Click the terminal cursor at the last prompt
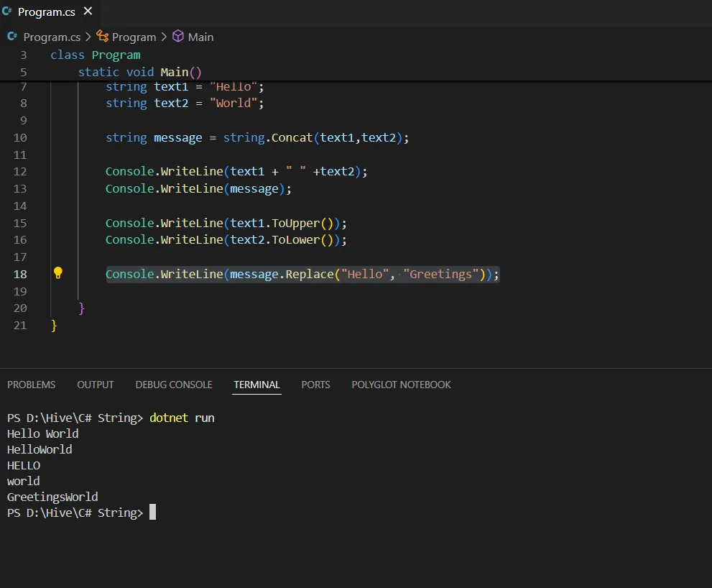The image size is (712, 588). pyautogui.click(x=152, y=512)
